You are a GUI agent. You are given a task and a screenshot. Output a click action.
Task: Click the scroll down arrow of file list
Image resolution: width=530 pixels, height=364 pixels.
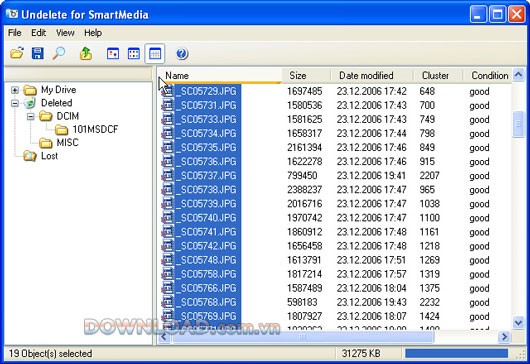click(x=518, y=323)
